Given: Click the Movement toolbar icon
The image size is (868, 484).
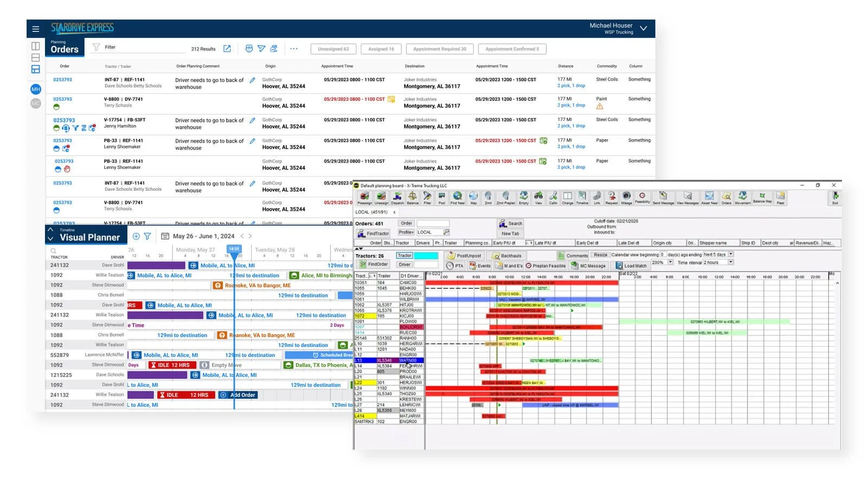Looking at the screenshot, I should click(743, 198).
